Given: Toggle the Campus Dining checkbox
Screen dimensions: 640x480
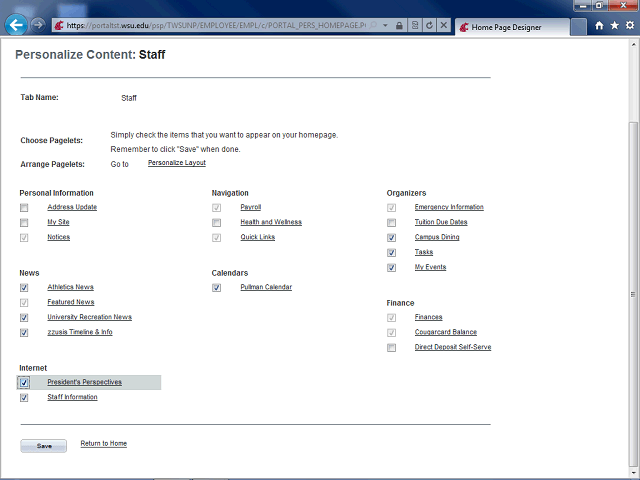Looking at the screenshot, I should pos(392,238).
